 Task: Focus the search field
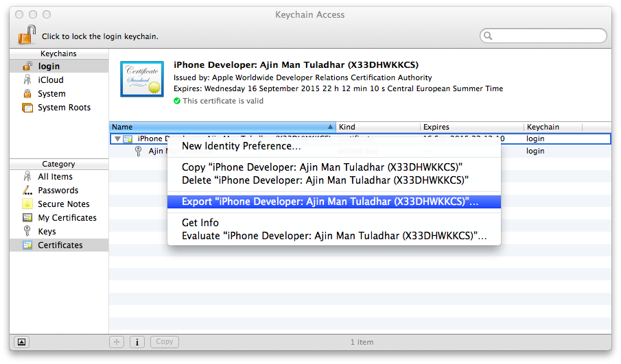pyautogui.click(x=543, y=36)
